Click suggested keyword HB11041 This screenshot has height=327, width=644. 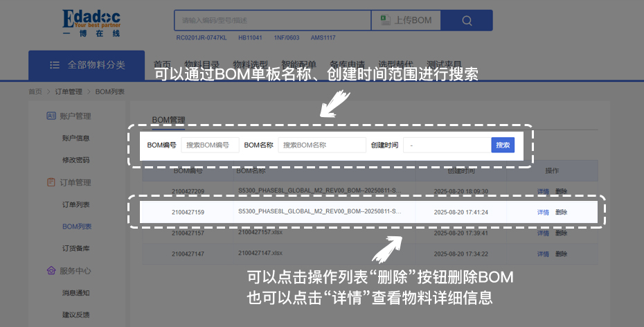tap(250, 38)
